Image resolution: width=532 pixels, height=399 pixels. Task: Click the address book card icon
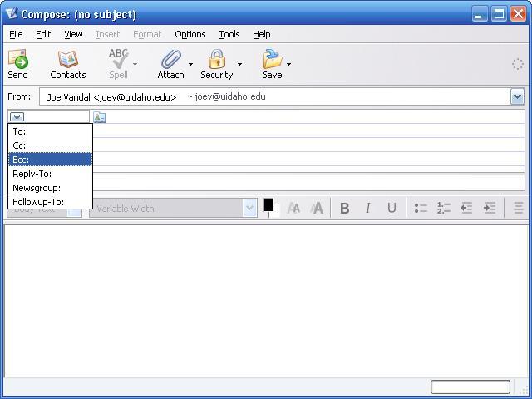[x=100, y=117]
